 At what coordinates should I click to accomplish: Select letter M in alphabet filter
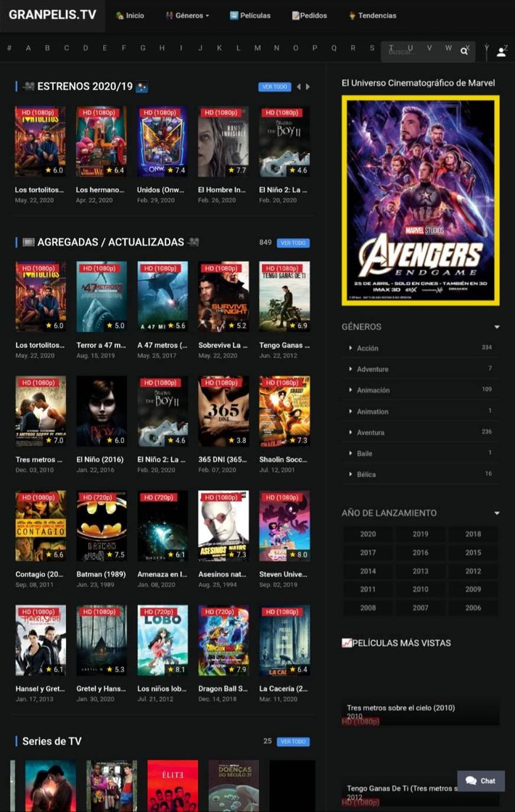pyautogui.click(x=257, y=48)
